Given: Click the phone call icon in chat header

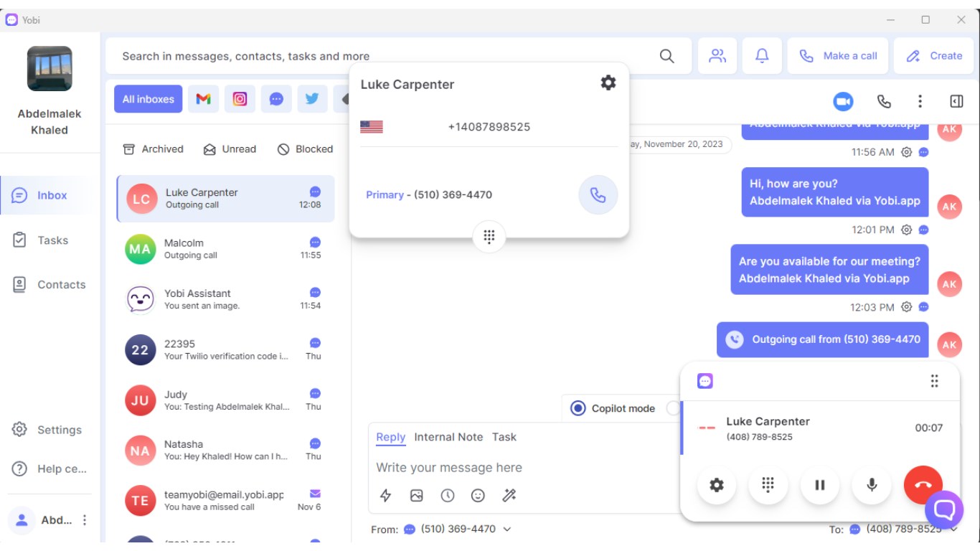Looking at the screenshot, I should coord(884,102).
